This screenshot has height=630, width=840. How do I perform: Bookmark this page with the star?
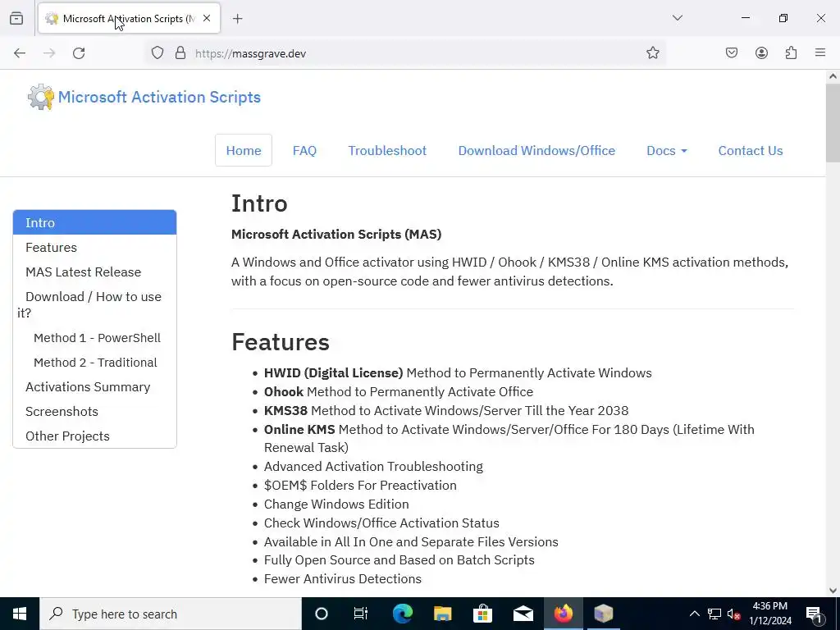(x=652, y=52)
